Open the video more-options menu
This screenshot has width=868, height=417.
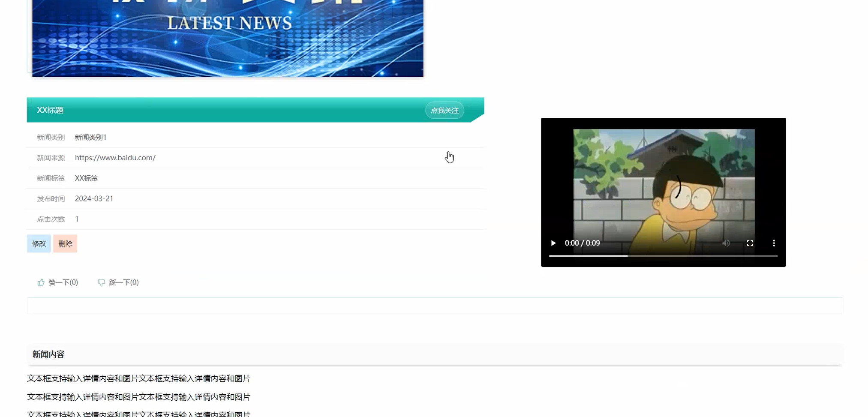(x=774, y=243)
